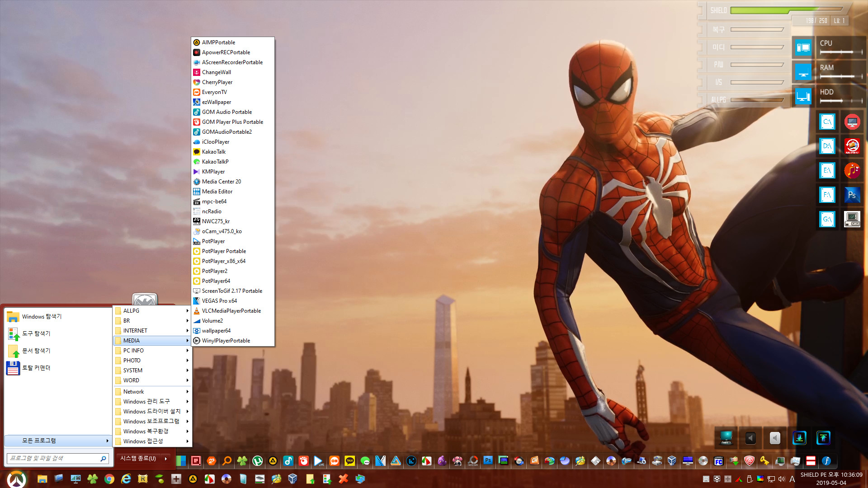Open the E:\ drive widget

[x=827, y=171]
